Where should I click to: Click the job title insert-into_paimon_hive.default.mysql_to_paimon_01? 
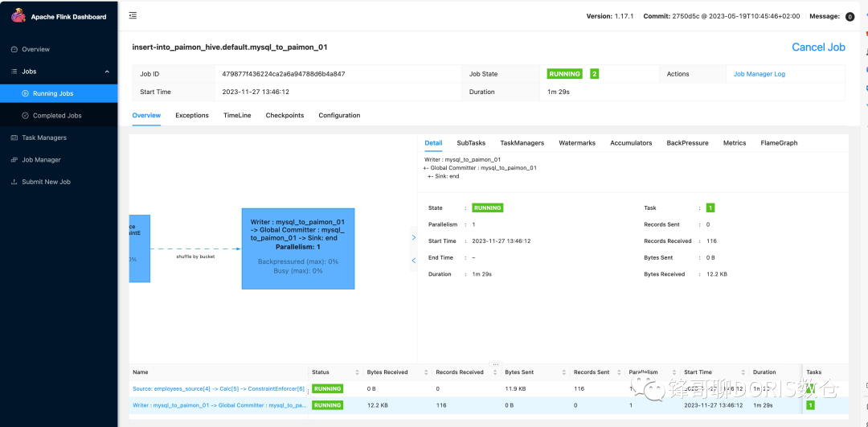tap(230, 47)
